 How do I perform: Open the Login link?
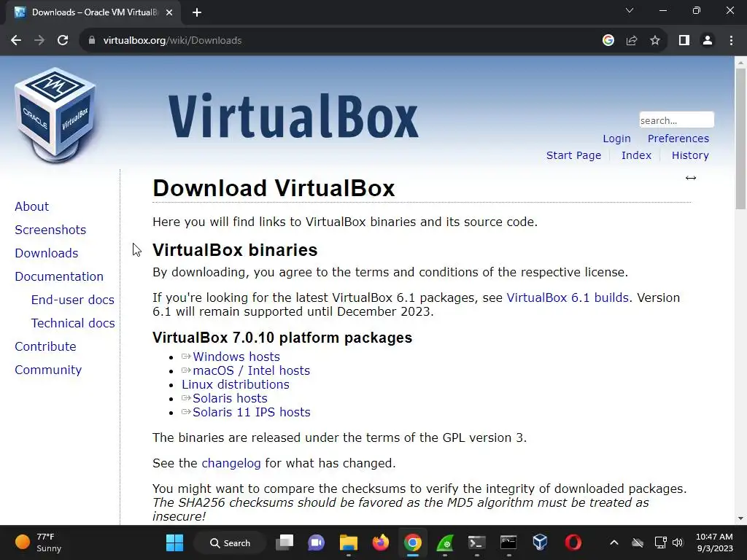tap(616, 139)
